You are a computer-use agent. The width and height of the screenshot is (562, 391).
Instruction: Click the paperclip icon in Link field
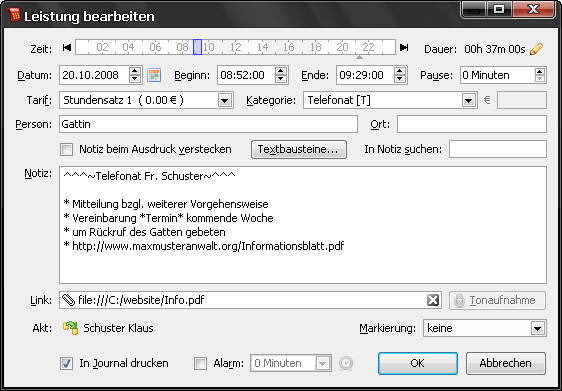[x=68, y=300]
